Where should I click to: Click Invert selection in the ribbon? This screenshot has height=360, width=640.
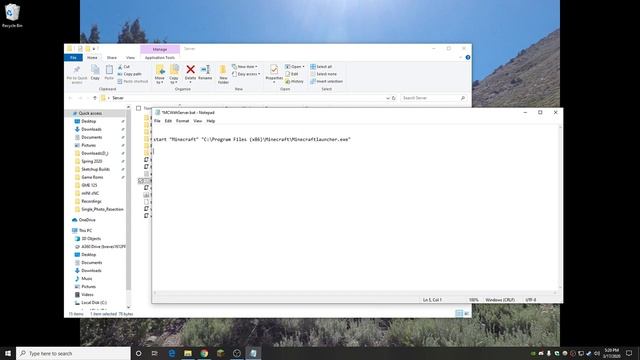(x=326, y=81)
